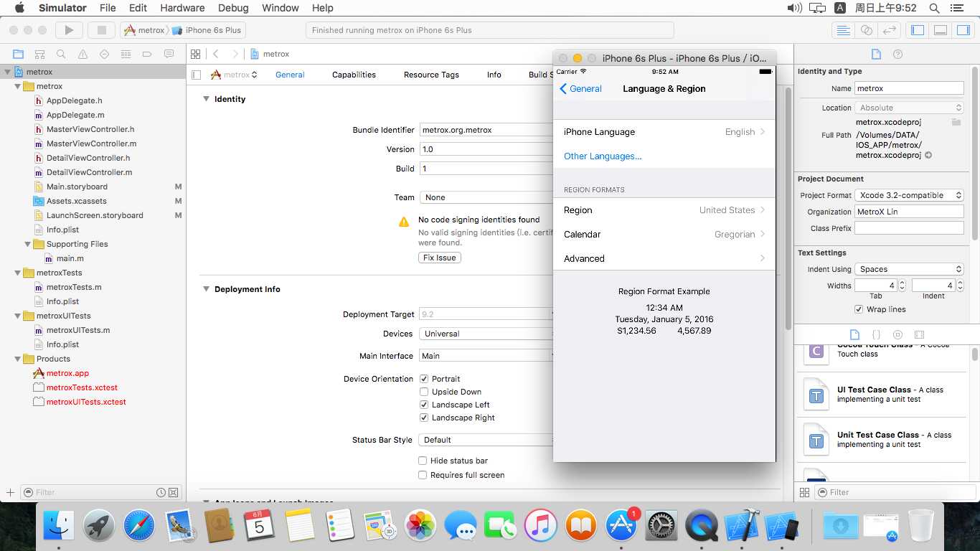Screen dimensions: 980x551
Task: Open the Calendar row in simulator
Action: click(664, 235)
